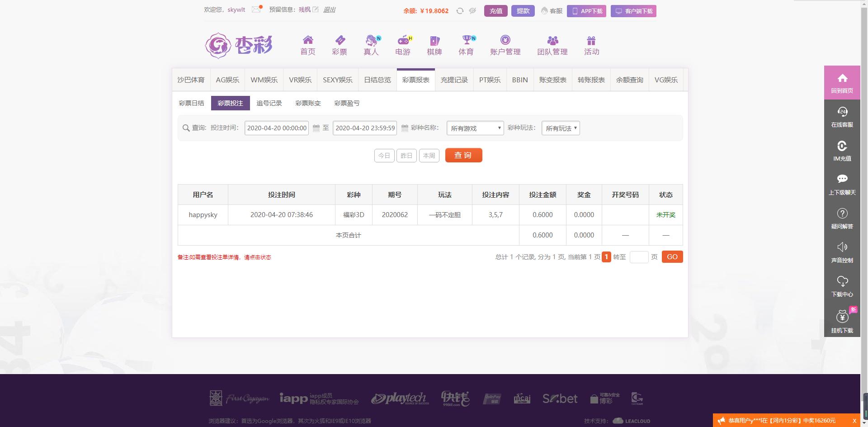Switch to the VG娱乐 tab
The image size is (868, 427).
pos(666,80)
